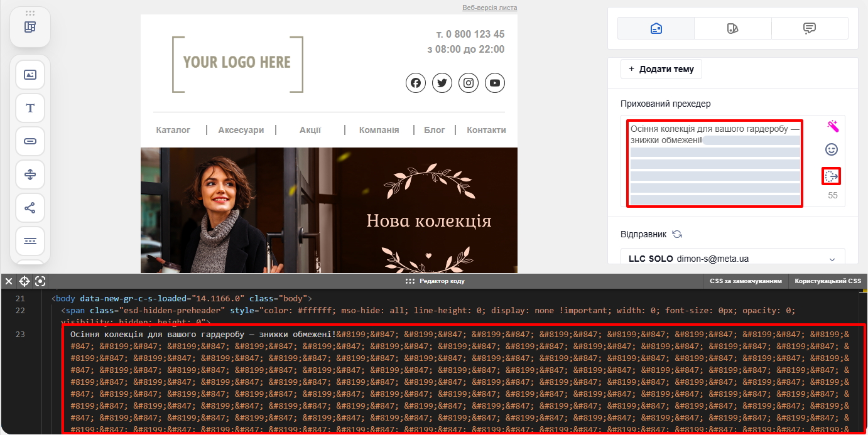868x435 pixels.
Task: Select the Button block icon
Action: tap(30, 141)
